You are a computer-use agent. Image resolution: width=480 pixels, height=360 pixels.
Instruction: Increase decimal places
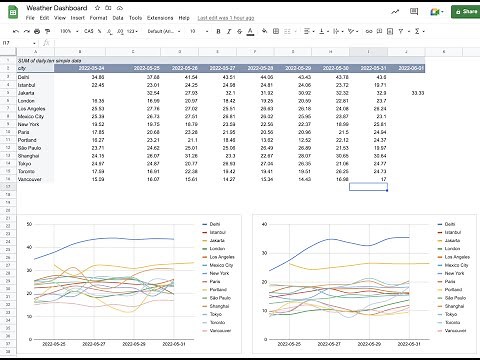tap(120, 31)
